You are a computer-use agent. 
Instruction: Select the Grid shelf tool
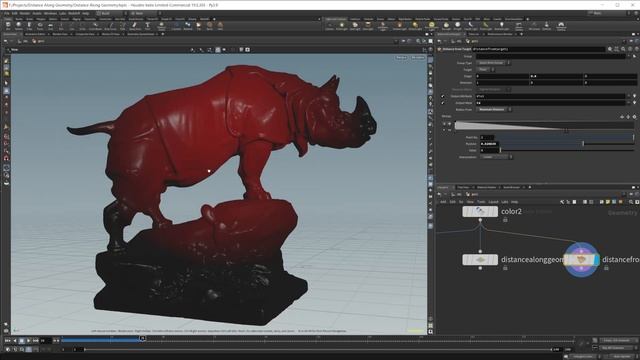point(51,26)
